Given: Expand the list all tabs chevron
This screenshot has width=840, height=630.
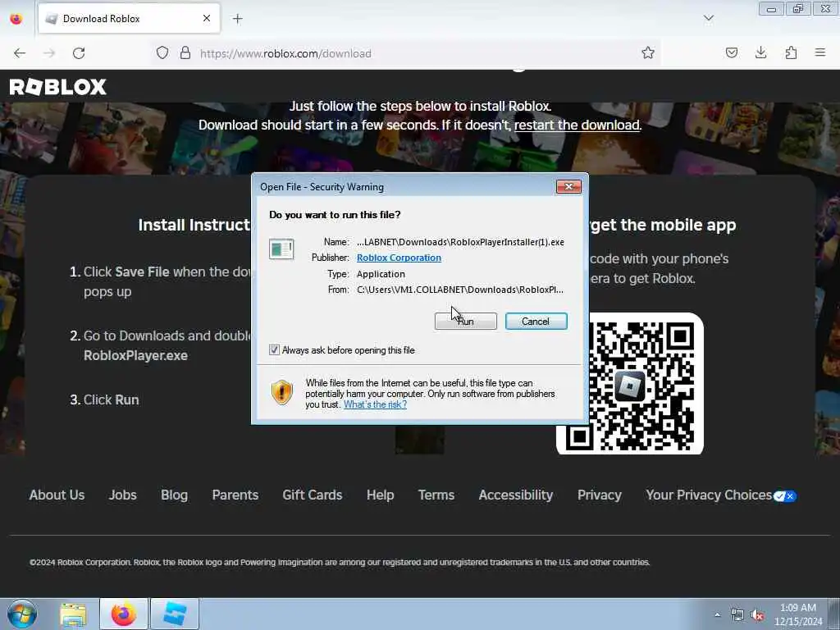Looking at the screenshot, I should (708, 19).
